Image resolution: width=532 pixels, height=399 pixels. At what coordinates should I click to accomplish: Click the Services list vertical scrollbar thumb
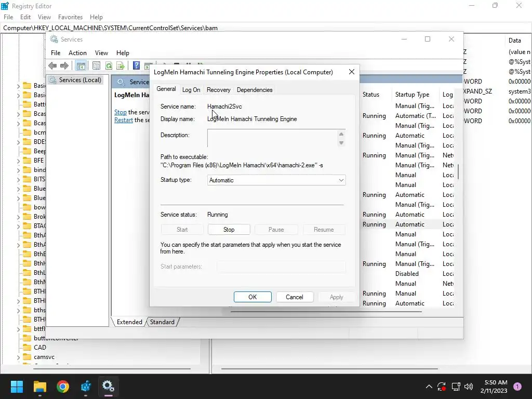pyautogui.click(x=458, y=171)
